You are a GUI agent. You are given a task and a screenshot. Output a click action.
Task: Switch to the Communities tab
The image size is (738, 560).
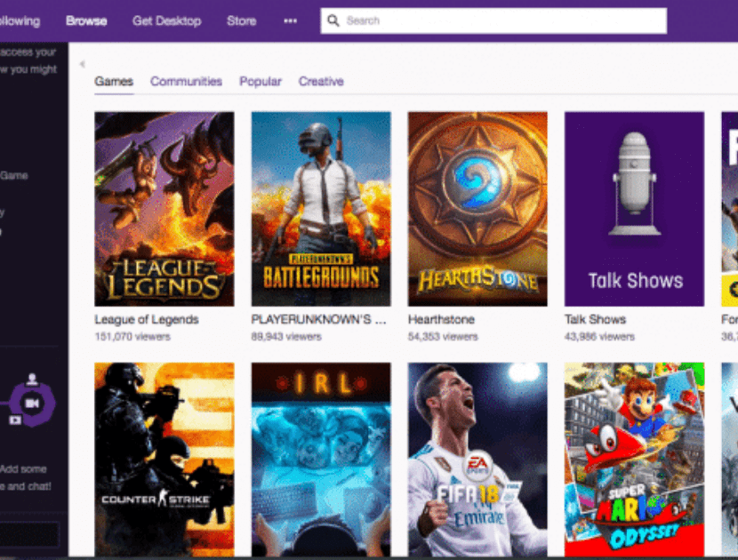click(x=186, y=81)
